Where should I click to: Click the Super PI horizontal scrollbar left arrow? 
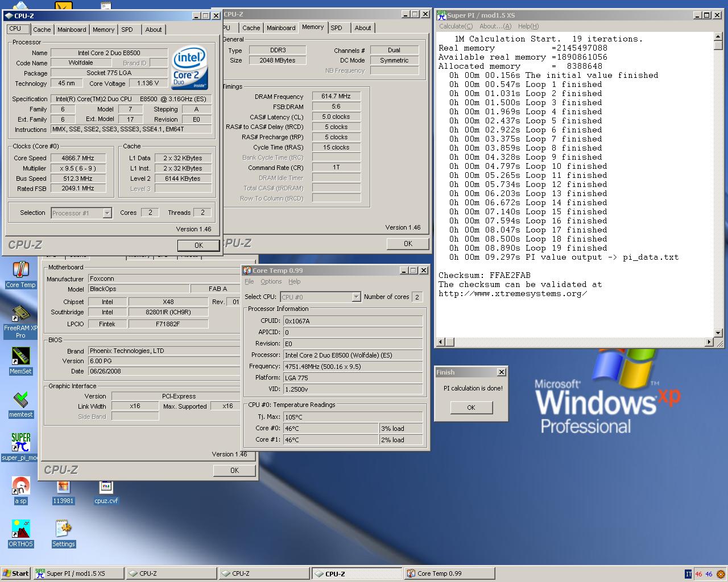441,342
